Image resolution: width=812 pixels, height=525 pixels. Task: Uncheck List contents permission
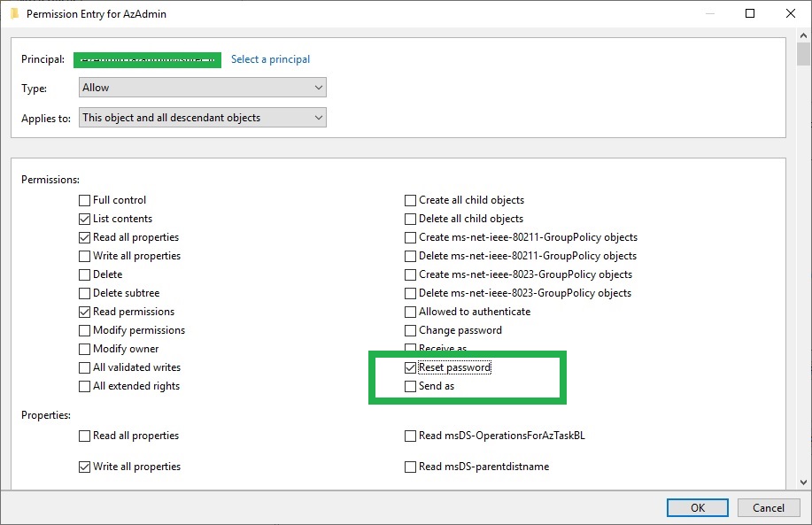point(84,218)
